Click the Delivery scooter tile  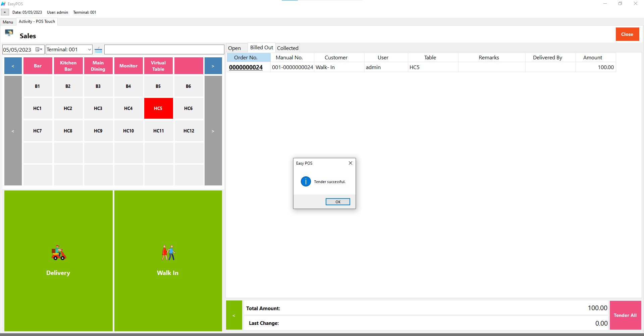point(58,261)
